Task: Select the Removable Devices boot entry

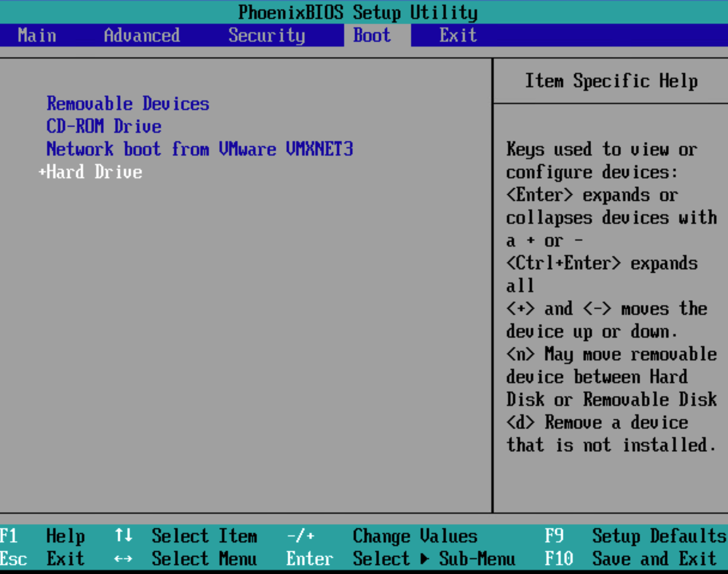Action: (128, 103)
